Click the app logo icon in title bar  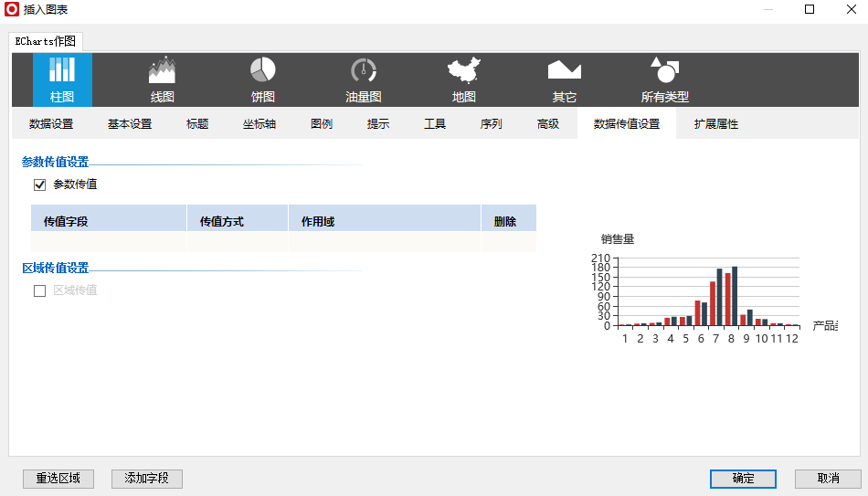coord(12,9)
